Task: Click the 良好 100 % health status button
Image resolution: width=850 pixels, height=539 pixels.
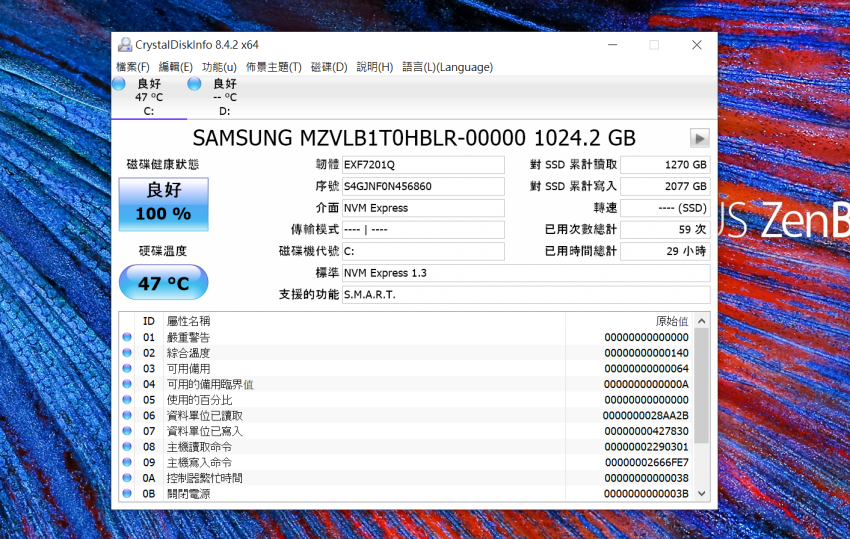Action: [x=164, y=204]
